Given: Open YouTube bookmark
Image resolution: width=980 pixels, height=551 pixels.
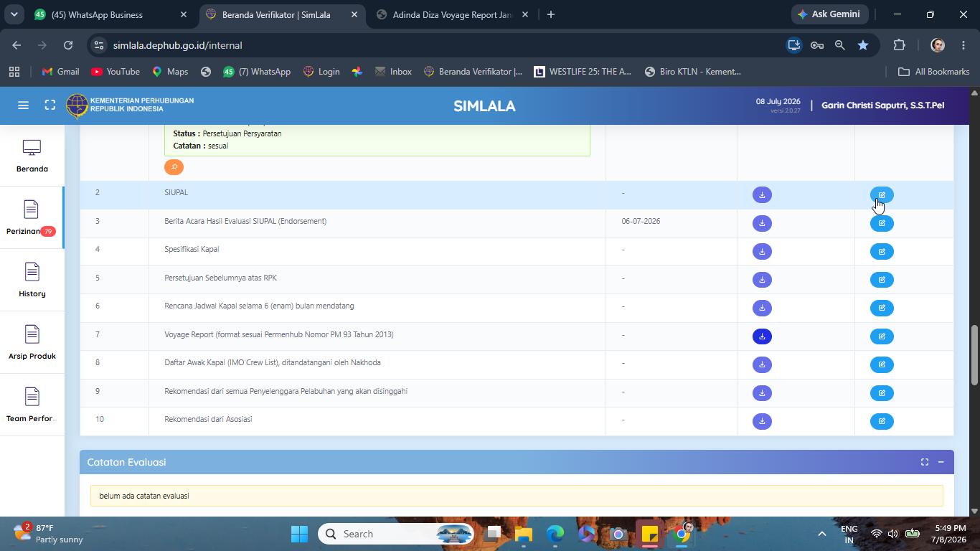Looking at the screenshot, I should [x=116, y=72].
